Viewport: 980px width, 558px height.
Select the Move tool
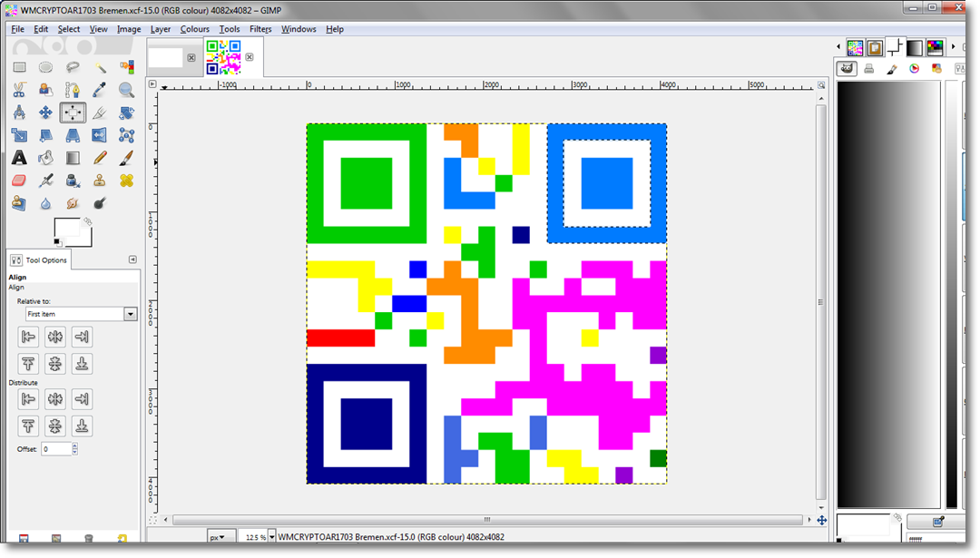45,113
